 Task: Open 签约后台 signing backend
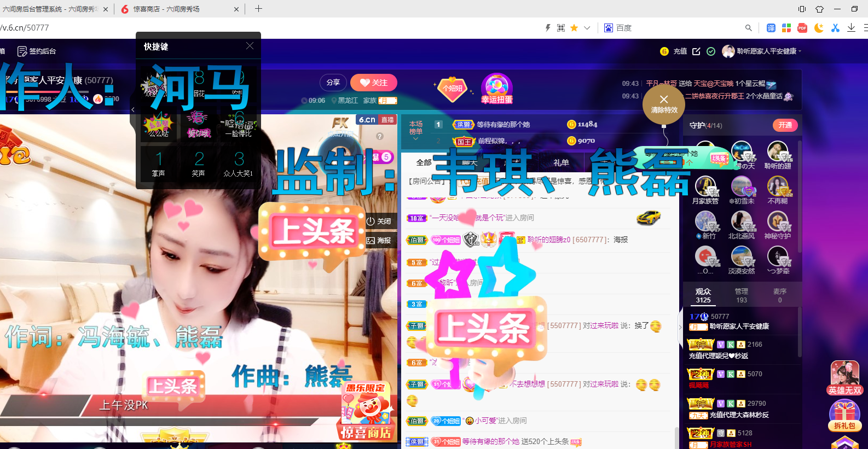[x=37, y=51]
